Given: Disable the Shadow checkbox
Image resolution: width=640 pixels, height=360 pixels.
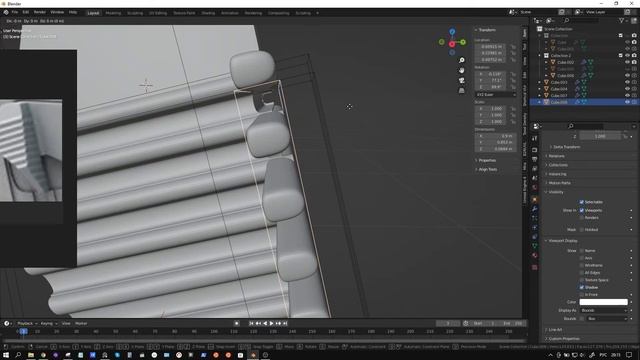Looking at the screenshot, I should (582, 287).
